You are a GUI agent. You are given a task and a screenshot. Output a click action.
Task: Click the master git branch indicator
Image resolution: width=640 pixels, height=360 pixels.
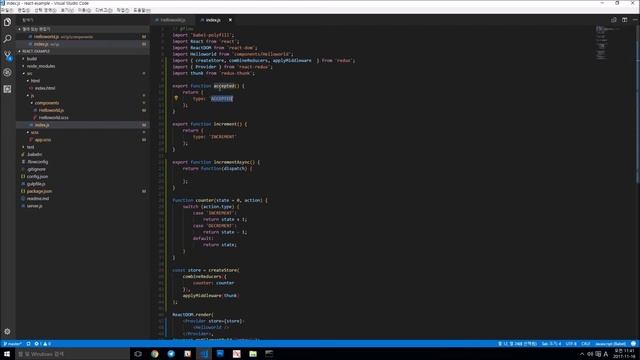(x=12, y=344)
